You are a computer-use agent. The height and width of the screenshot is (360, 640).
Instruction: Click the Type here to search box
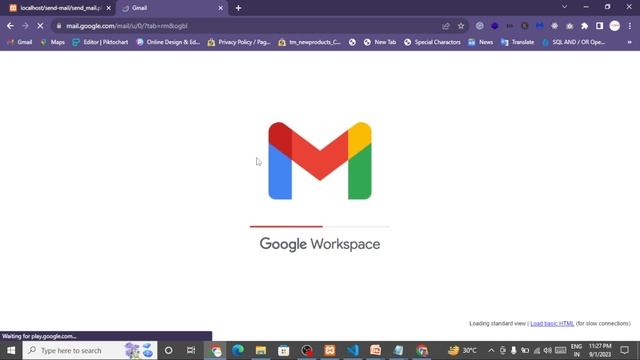click(x=90, y=350)
